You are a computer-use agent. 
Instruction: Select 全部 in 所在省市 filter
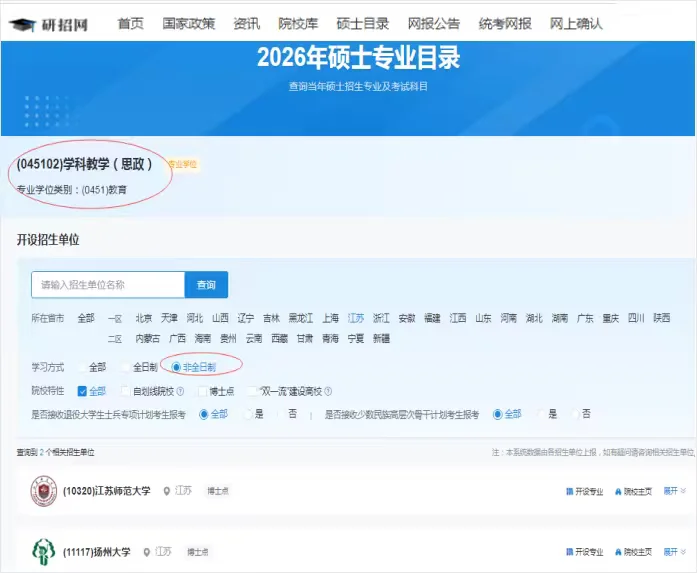coord(86,318)
